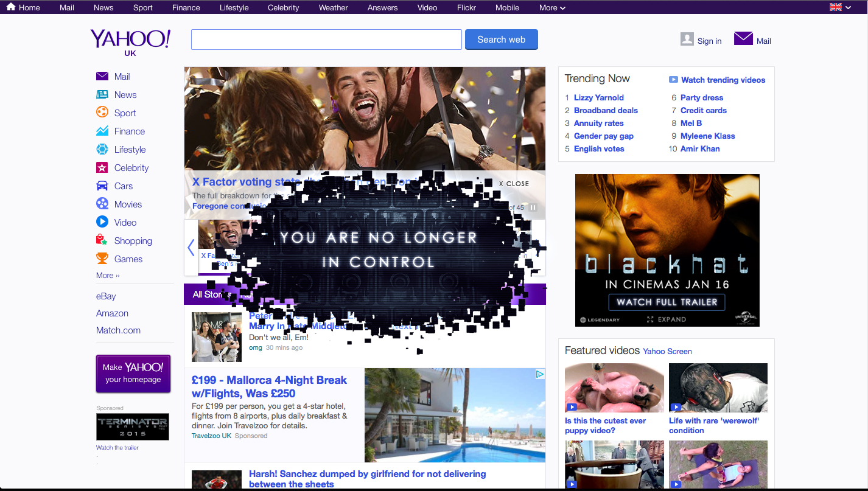Open the Mail envelope icon in sidebar
This screenshot has height=491, width=868.
[102, 76]
